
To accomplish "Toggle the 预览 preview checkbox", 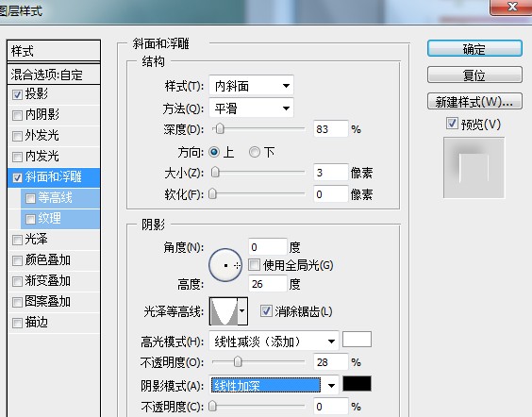I will coord(452,124).
